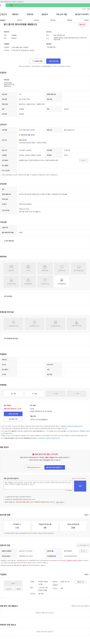Click the 관심기업 star button
Image resolution: width=90 pixels, height=644 pixels.
(8, 589)
